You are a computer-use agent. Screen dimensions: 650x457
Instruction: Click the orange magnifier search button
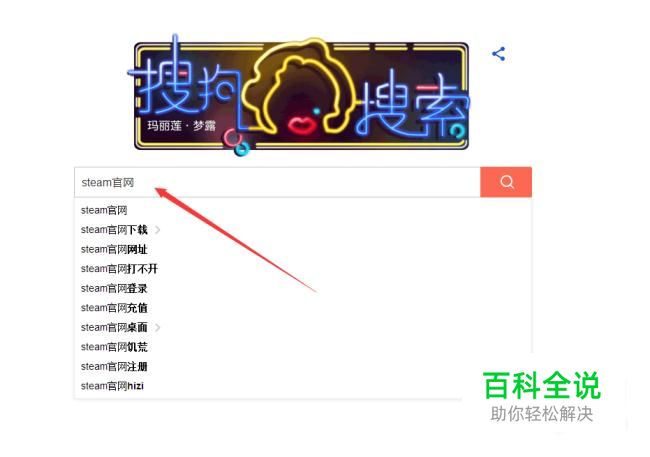coord(506,182)
